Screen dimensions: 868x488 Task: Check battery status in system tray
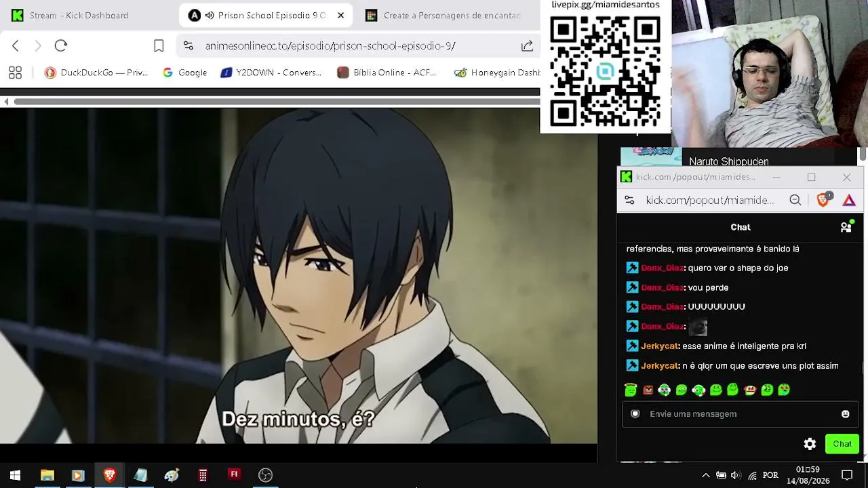click(x=721, y=475)
